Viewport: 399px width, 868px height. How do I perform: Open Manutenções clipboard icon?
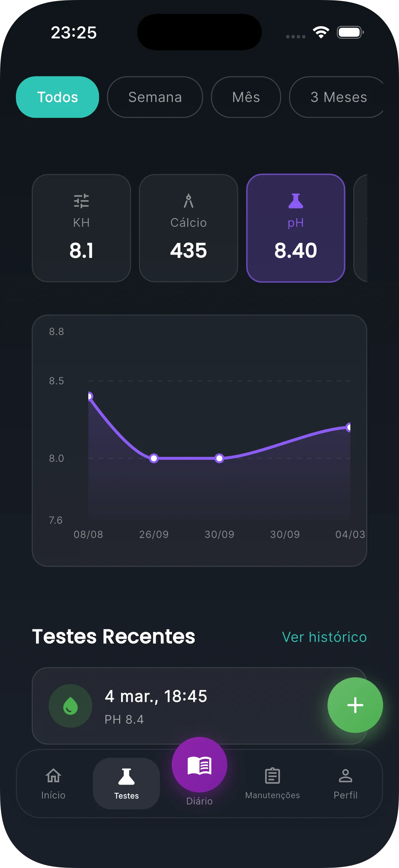pyautogui.click(x=272, y=776)
